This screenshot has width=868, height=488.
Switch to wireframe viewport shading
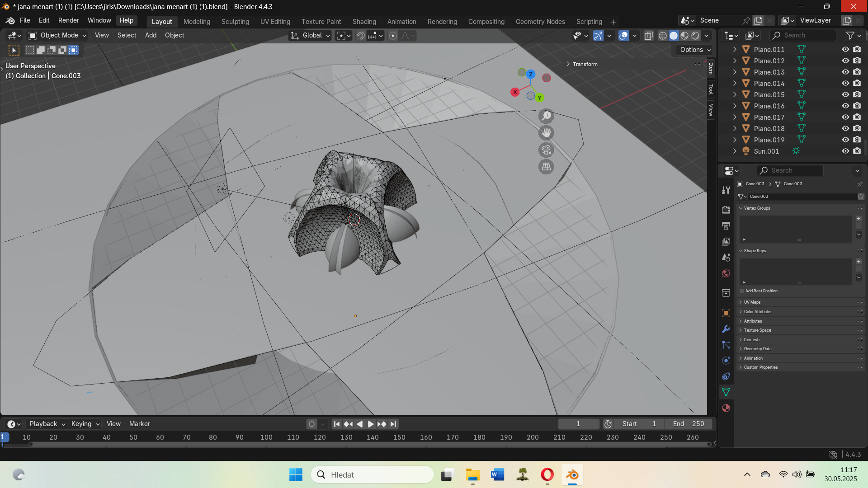click(x=663, y=36)
